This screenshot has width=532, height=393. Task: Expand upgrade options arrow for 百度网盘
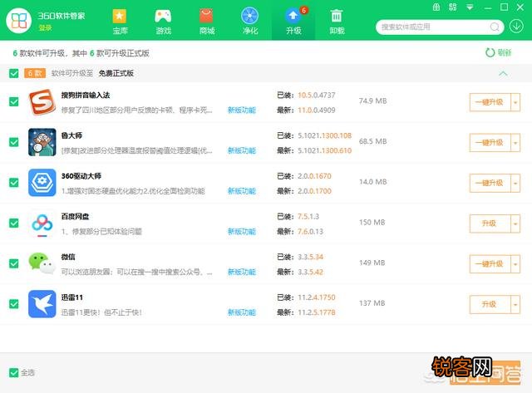point(515,224)
